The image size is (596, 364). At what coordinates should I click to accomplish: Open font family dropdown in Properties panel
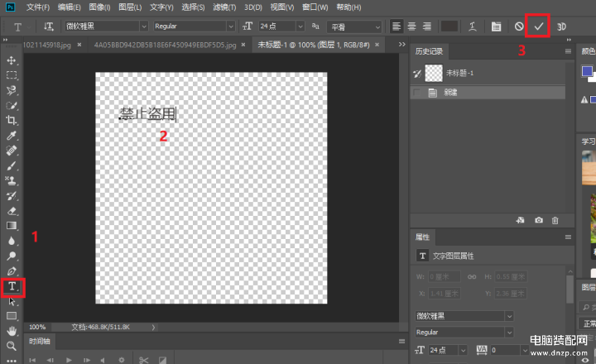pyautogui.click(x=509, y=316)
